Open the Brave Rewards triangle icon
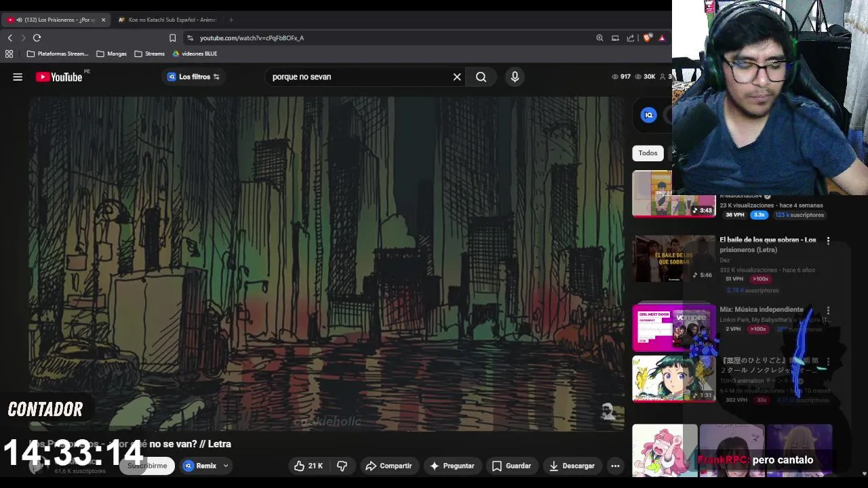The width and height of the screenshot is (868, 488). pos(662,38)
